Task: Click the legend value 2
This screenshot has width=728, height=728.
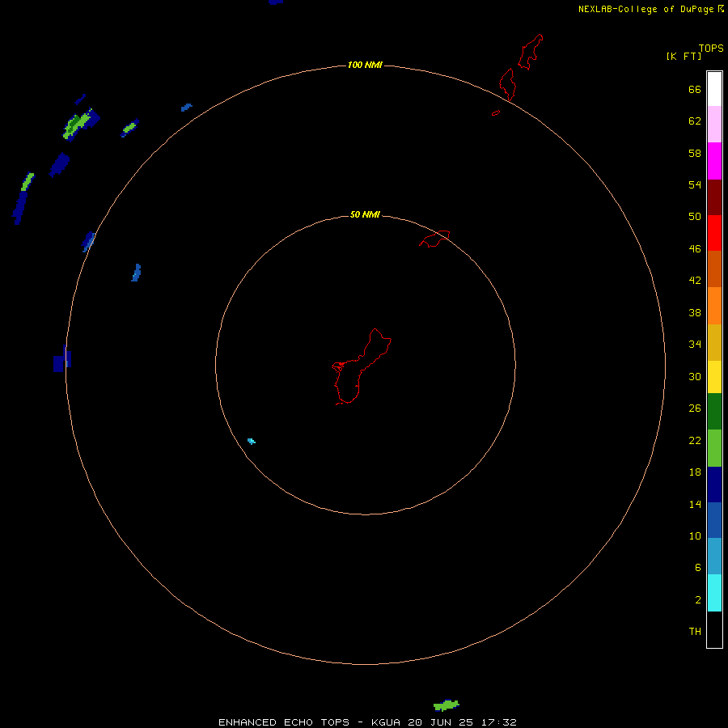Action: coord(698,599)
